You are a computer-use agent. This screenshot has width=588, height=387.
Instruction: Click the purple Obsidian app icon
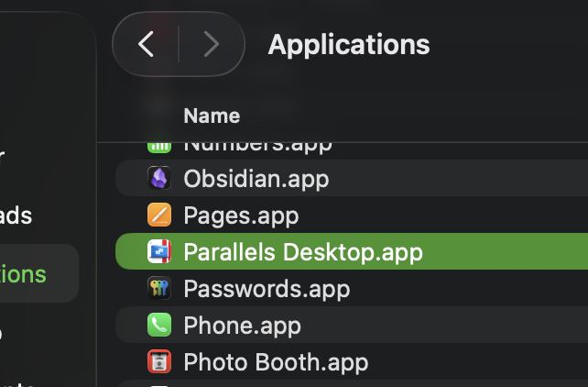click(x=159, y=178)
